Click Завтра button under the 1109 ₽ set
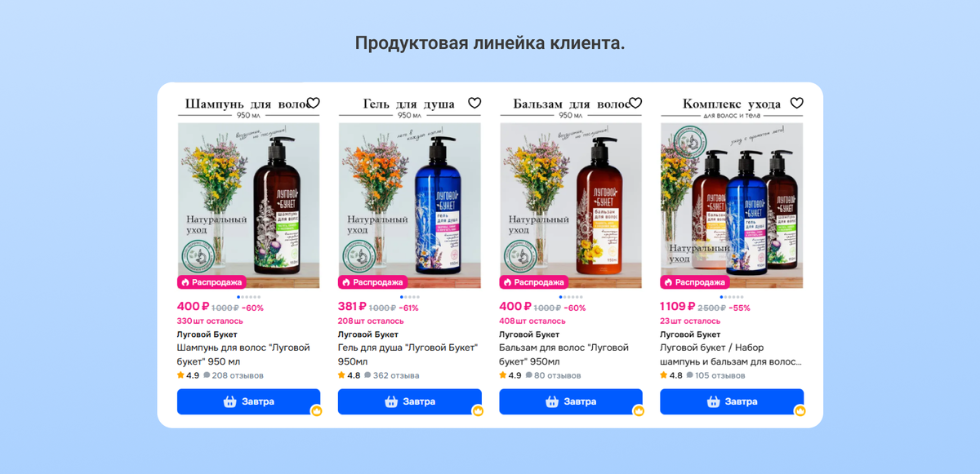 pyautogui.click(x=732, y=401)
